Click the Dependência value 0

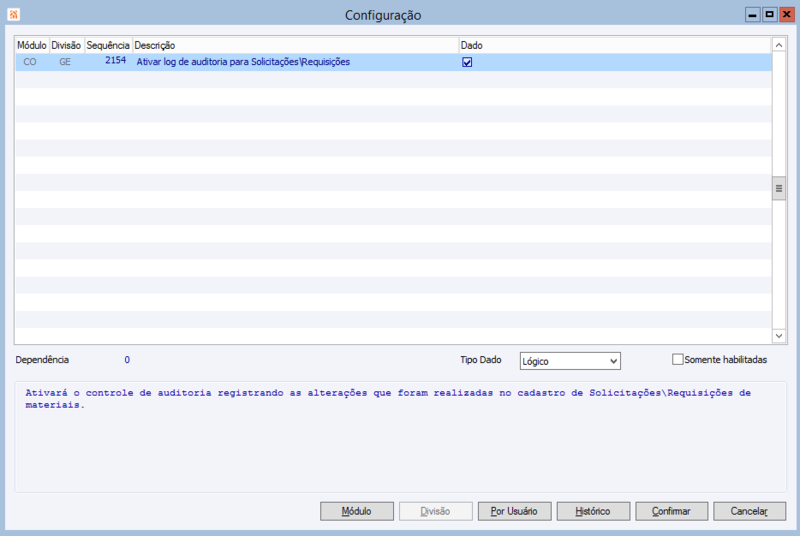click(x=127, y=360)
